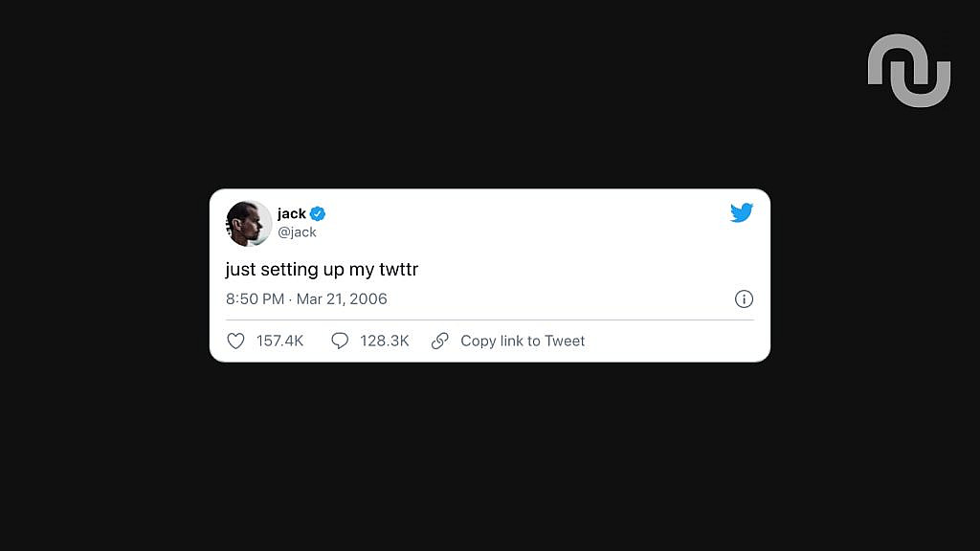
Task: Open tweet info circle icon
Action: [x=744, y=299]
